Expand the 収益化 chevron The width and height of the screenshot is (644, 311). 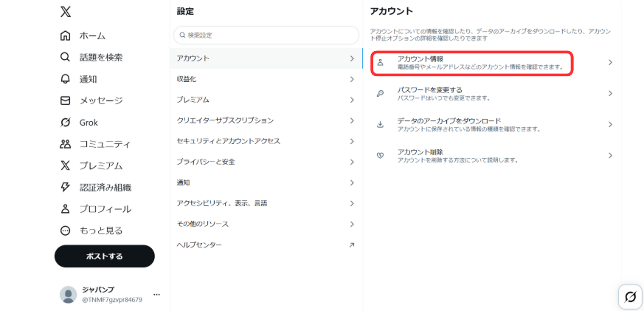click(x=352, y=79)
